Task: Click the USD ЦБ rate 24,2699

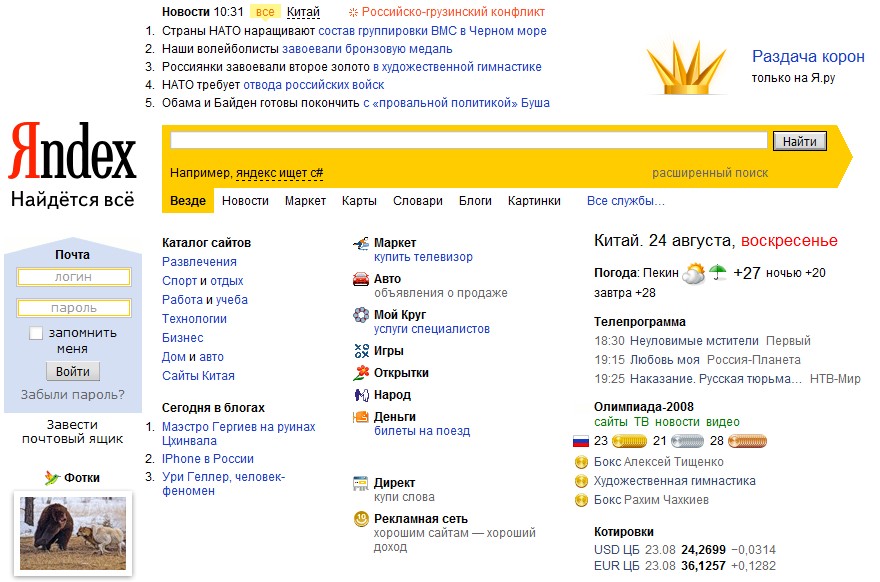Action: pyautogui.click(x=703, y=550)
